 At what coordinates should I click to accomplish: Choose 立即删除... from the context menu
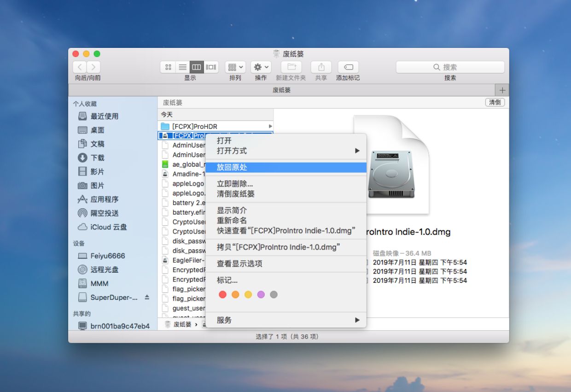[x=286, y=184]
